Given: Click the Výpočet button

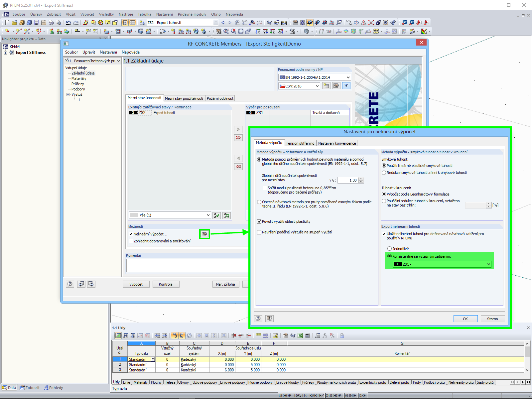Looking at the screenshot, I should coord(136,284).
